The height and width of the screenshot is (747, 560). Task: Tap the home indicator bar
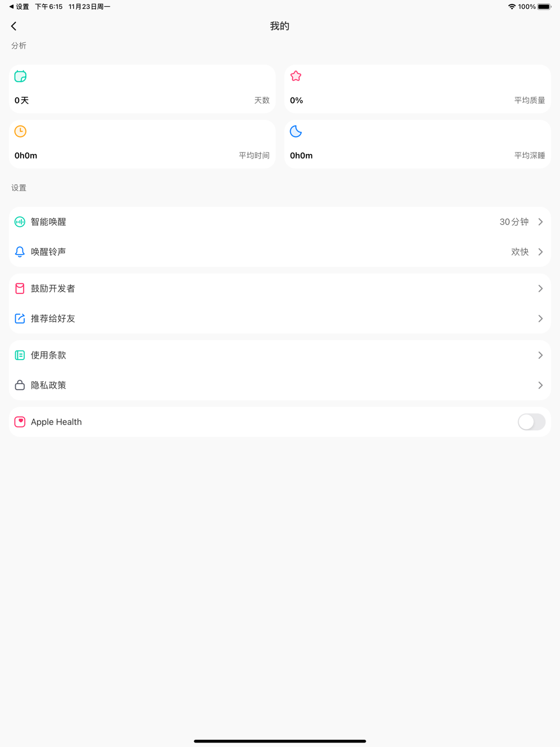[x=280, y=741]
